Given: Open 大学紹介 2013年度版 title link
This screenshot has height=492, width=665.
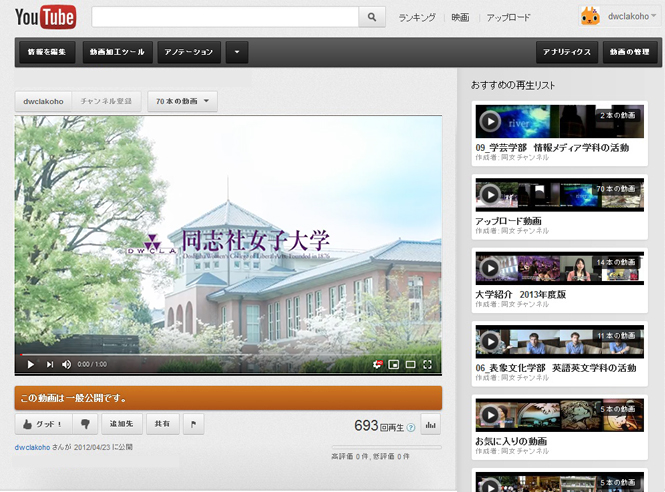Looking at the screenshot, I should 520,294.
